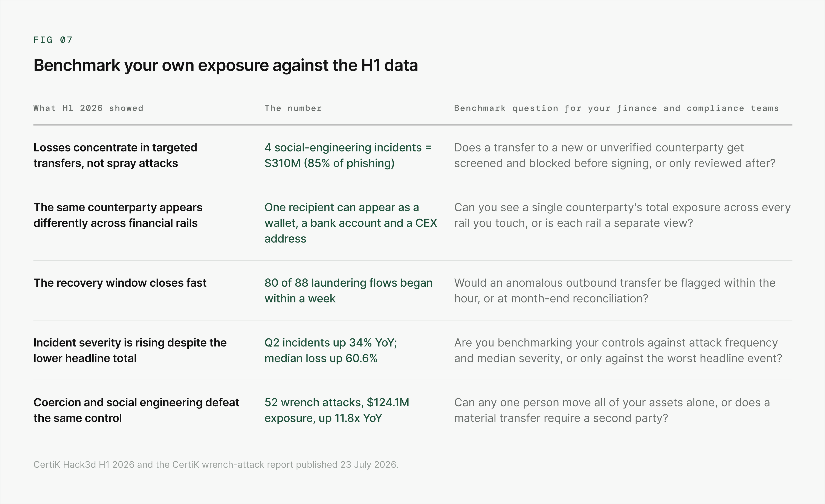Click the CertiK Hack3d source footnote
The width and height of the screenshot is (825, 504).
[216, 465]
